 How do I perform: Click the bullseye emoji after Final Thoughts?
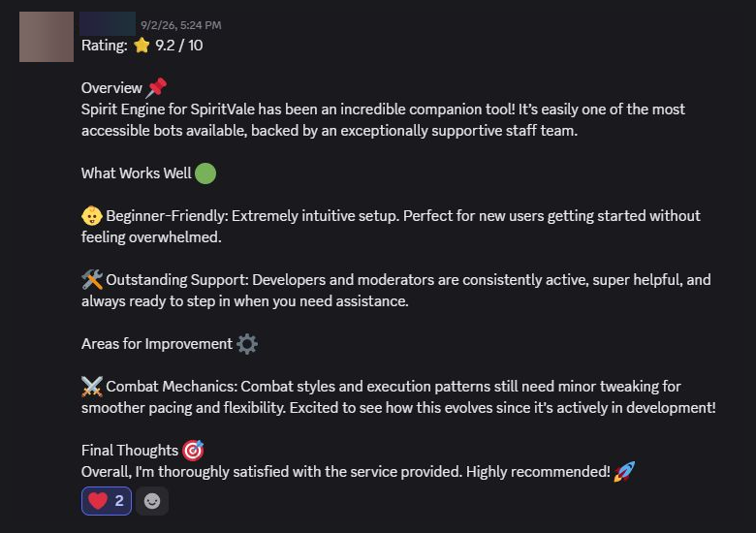tap(193, 451)
